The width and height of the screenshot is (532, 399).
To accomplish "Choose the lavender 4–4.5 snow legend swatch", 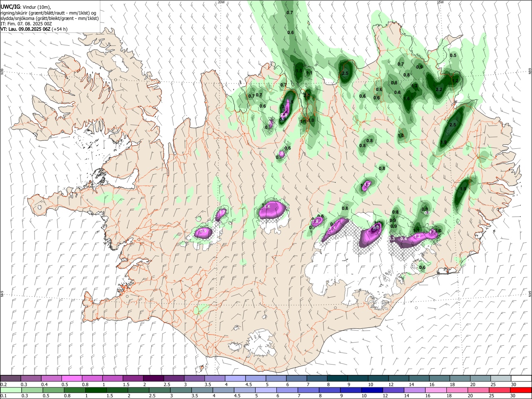I will 235,379.
